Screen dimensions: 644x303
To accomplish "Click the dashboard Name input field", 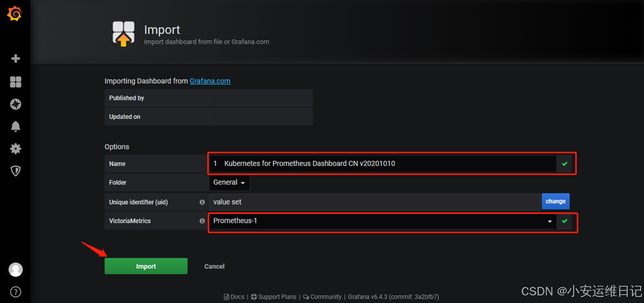I will coord(383,164).
